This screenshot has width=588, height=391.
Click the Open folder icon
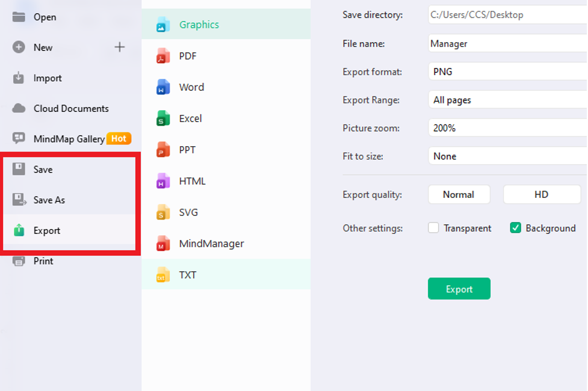19,17
